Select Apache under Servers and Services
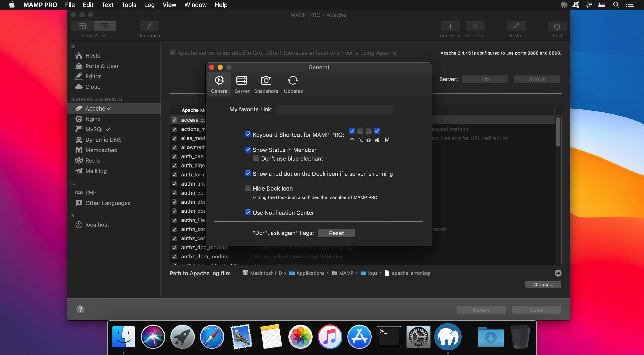The width and height of the screenshot is (644, 355). pos(95,108)
